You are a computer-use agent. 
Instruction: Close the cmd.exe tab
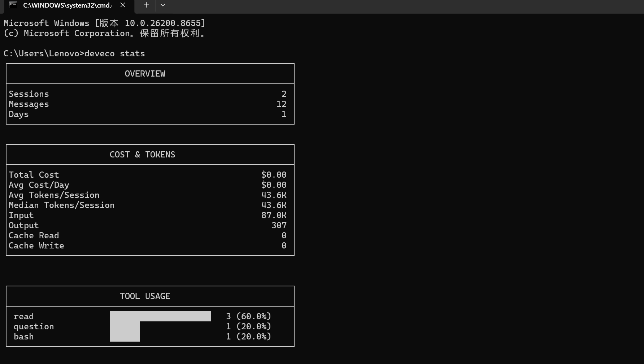coord(123,5)
